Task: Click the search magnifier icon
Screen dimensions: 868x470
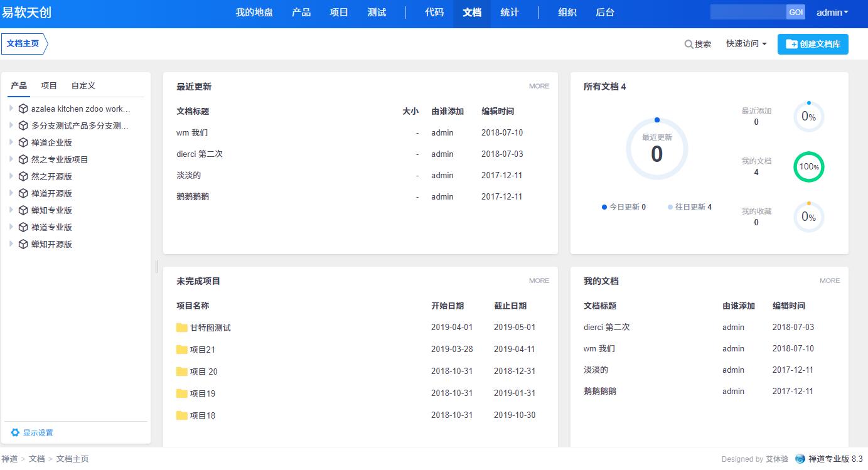Action: click(689, 44)
